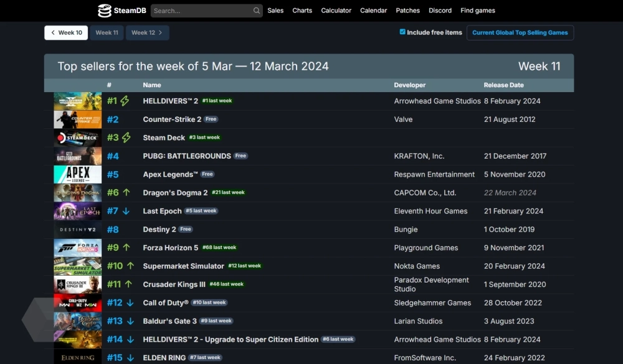Image resolution: width=623 pixels, height=364 pixels.
Task: Click the down arrow next to Last Epoch
Action: click(x=126, y=211)
